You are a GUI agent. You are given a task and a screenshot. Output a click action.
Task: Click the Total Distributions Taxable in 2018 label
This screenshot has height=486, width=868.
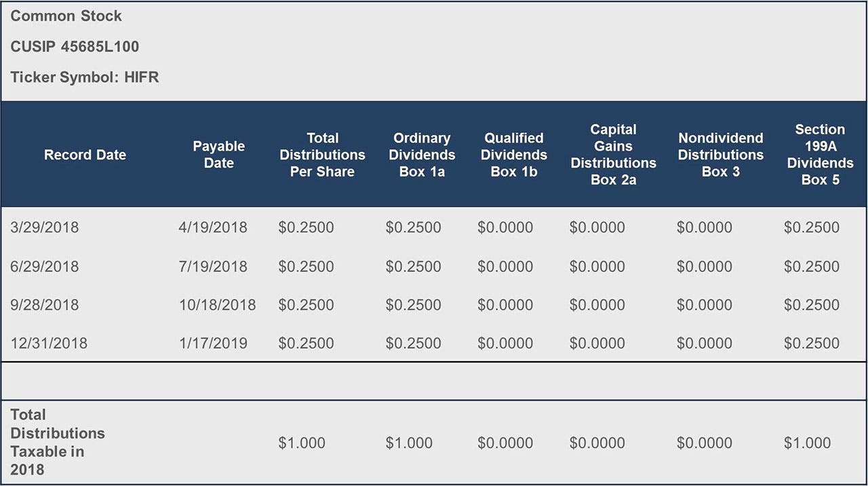[x=58, y=442]
